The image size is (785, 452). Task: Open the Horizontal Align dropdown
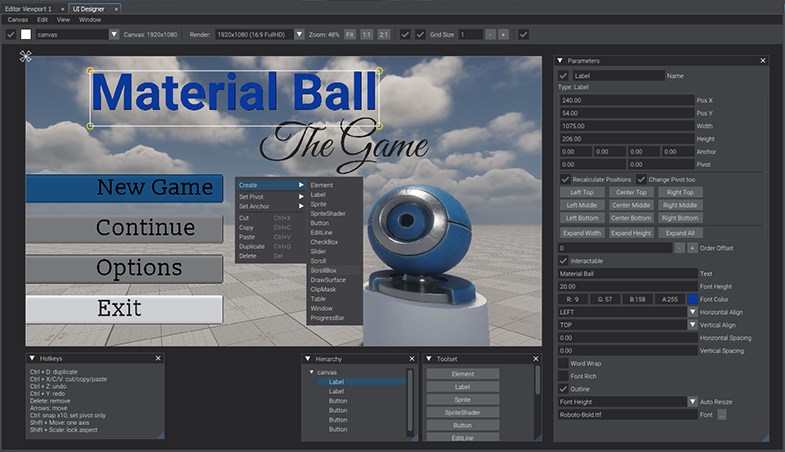coord(692,312)
